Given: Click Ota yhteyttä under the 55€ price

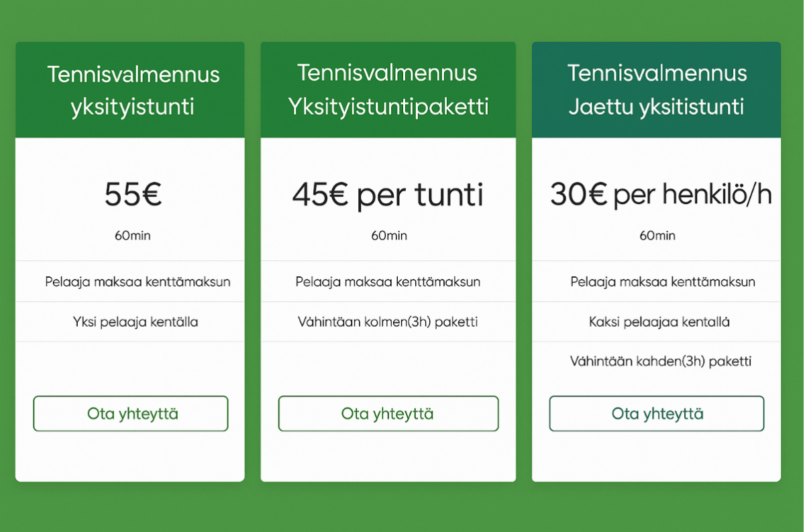Looking at the screenshot, I should (x=131, y=413).
